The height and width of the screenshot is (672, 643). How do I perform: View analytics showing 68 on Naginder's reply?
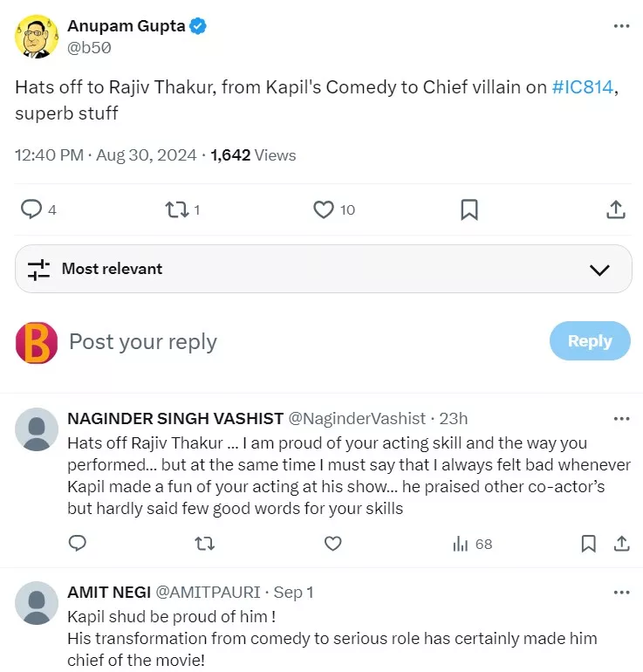tap(472, 544)
